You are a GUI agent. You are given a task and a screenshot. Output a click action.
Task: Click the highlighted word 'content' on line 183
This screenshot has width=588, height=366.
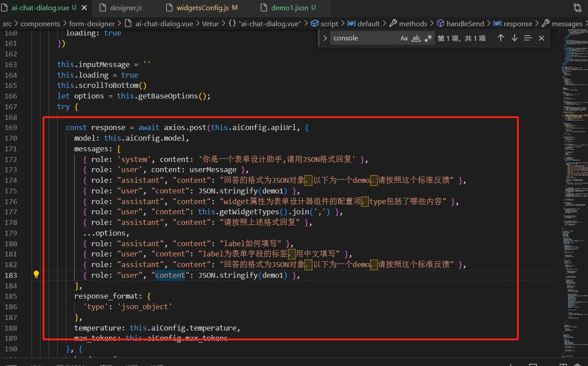(170, 275)
